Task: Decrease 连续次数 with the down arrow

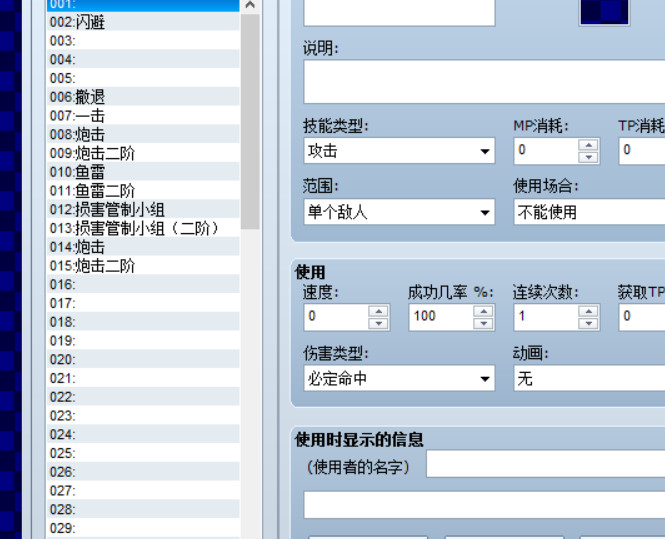Action: [x=589, y=323]
